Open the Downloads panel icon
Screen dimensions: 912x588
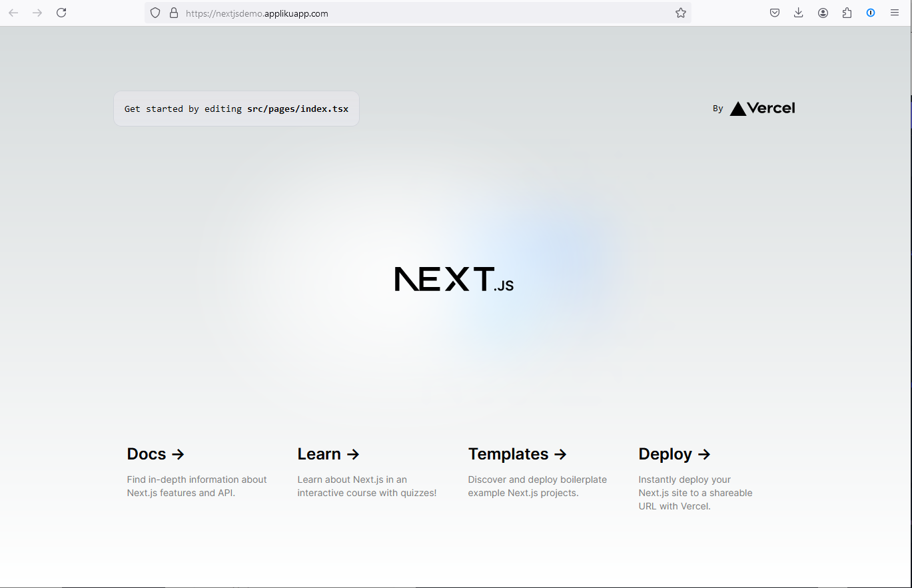tap(799, 13)
